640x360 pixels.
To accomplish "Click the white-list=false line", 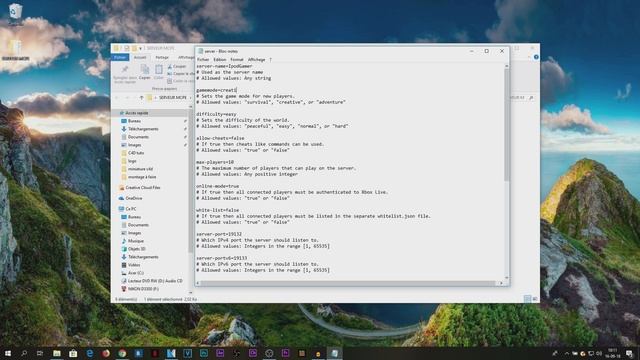I will click(x=218, y=210).
